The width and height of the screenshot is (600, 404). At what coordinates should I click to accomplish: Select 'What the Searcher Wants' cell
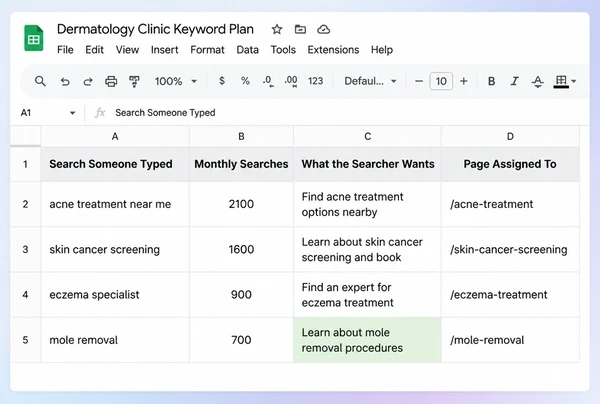click(x=367, y=164)
